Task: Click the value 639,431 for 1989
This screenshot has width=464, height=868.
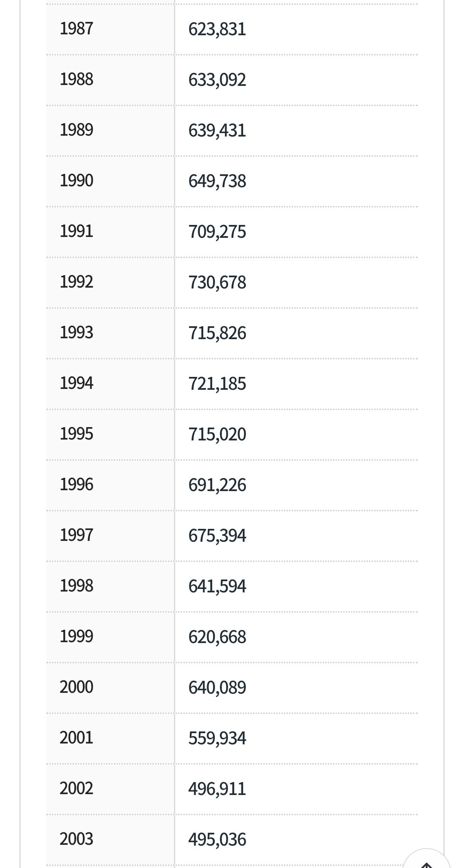Action: [x=217, y=131]
